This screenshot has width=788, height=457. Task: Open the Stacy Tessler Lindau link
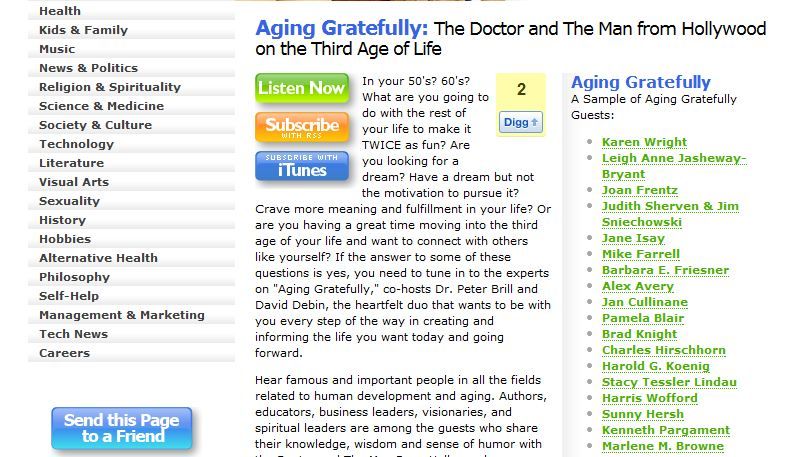tap(669, 382)
